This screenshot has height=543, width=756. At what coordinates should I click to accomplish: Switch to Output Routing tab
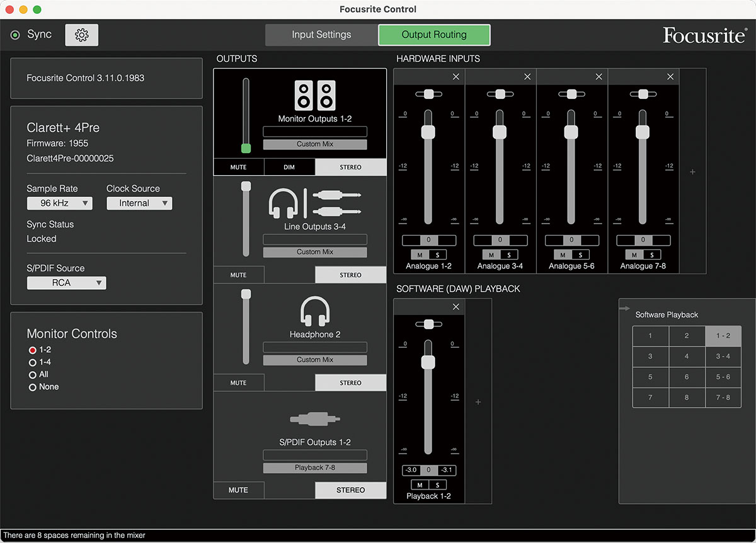coord(434,35)
